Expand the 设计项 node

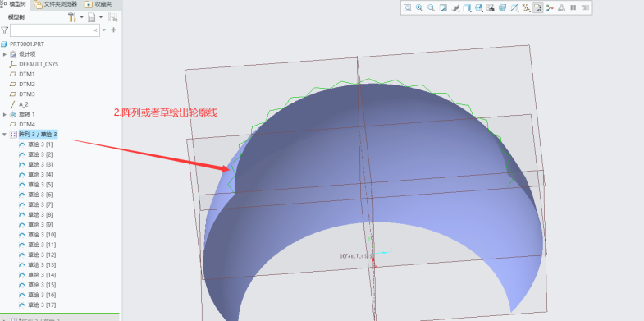pos(5,54)
